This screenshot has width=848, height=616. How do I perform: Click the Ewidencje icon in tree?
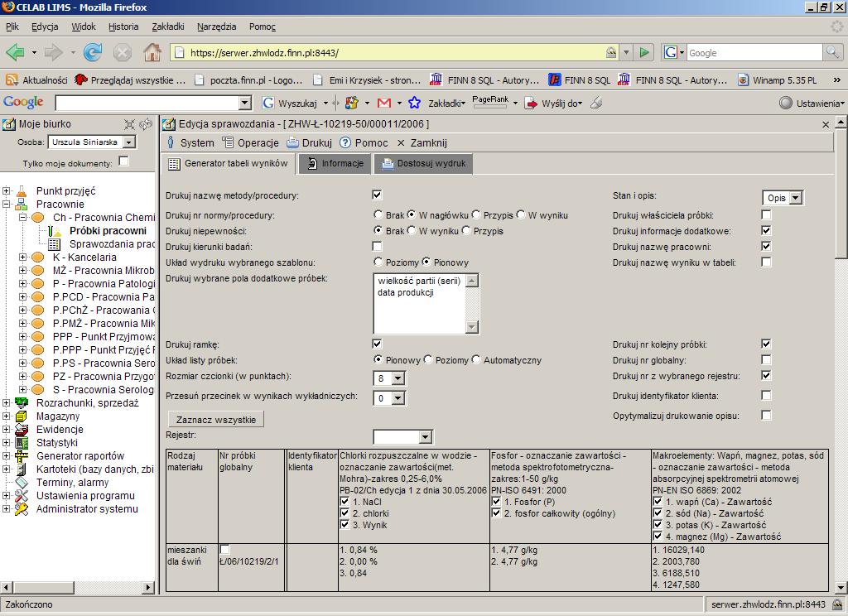22,430
